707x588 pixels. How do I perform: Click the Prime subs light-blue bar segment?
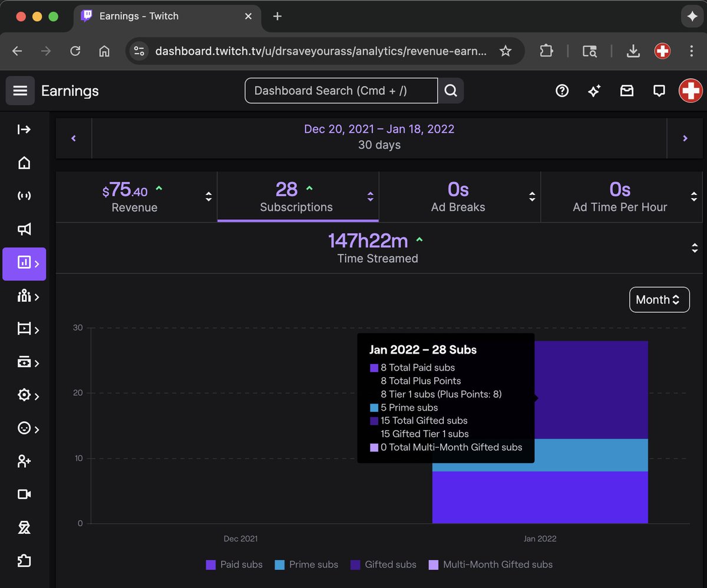(591, 455)
